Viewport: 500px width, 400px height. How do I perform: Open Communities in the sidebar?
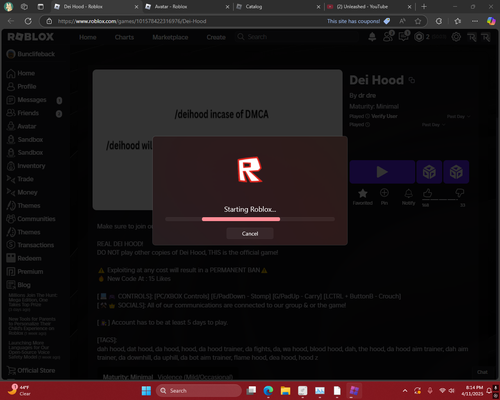[31, 219]
